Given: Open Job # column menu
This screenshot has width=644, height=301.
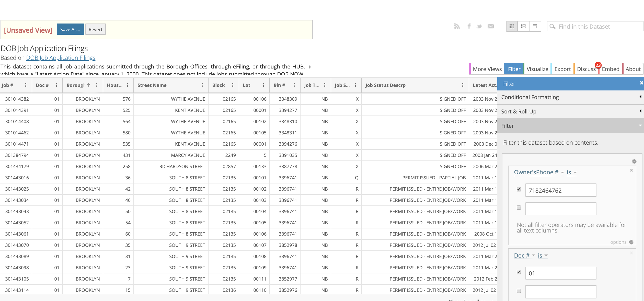Looking at the screenshot, I should (x=26, y=85).
